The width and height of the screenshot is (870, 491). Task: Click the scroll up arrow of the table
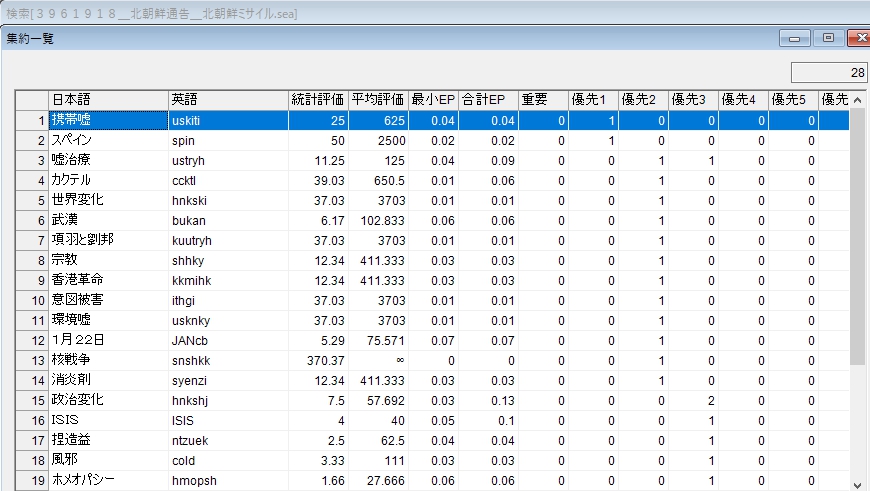pyautogui.click(x=857, y=100)
